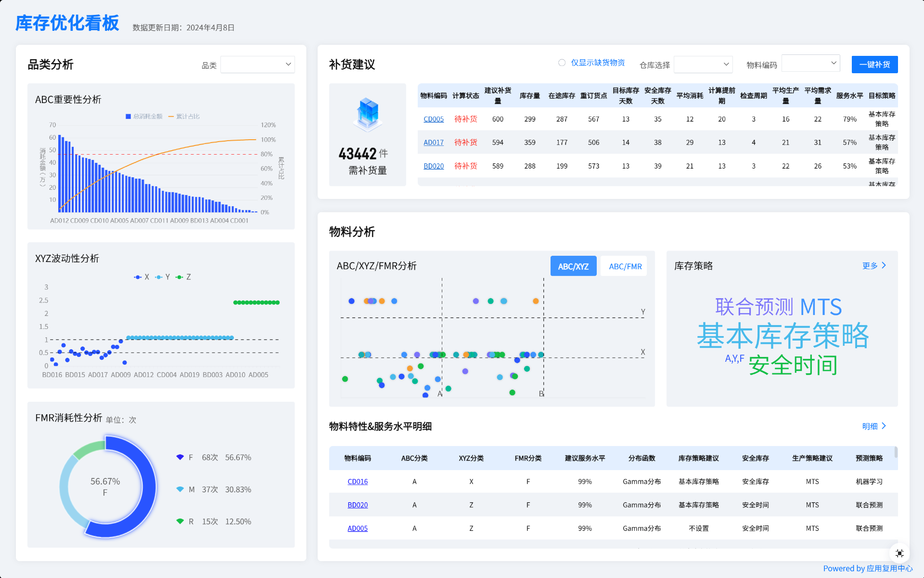This screenshot has height=578, width=924.
Task: Click the M legend diamond icon
Action: (x=180, y=489)
